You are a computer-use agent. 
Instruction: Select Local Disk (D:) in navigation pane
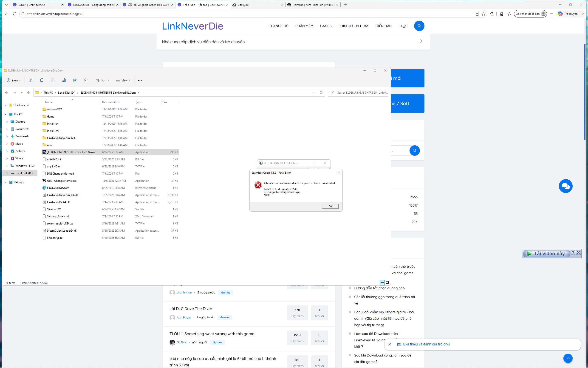point(20,173)
